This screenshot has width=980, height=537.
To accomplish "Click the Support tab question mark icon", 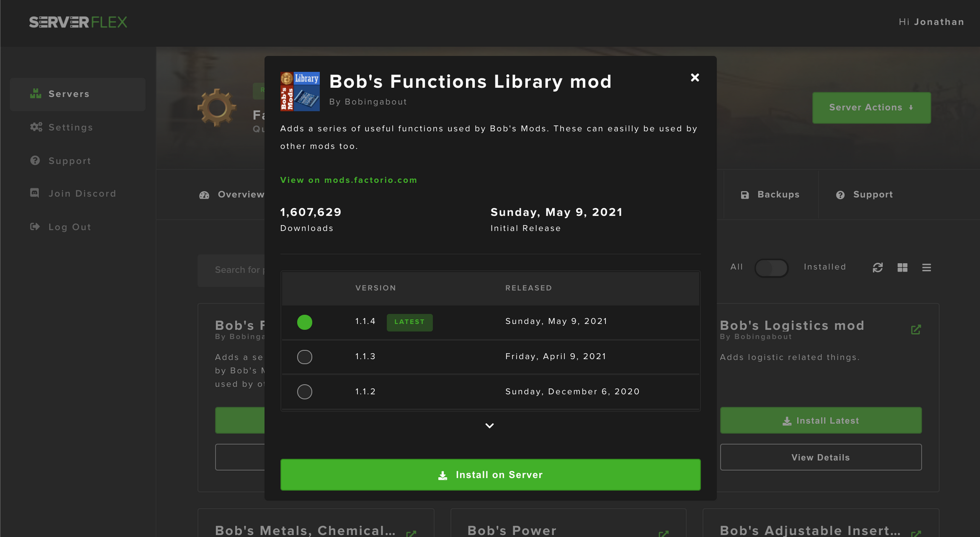I will click(840, 195).
